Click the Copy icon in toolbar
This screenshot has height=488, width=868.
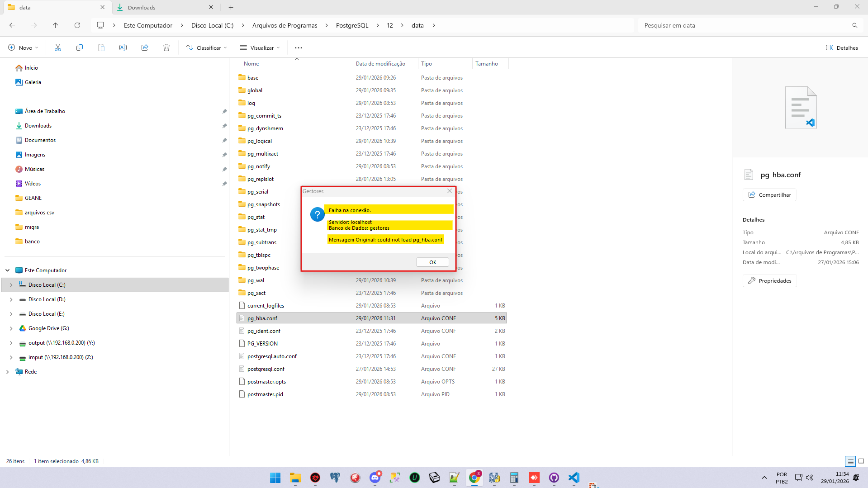pos(80,47)
